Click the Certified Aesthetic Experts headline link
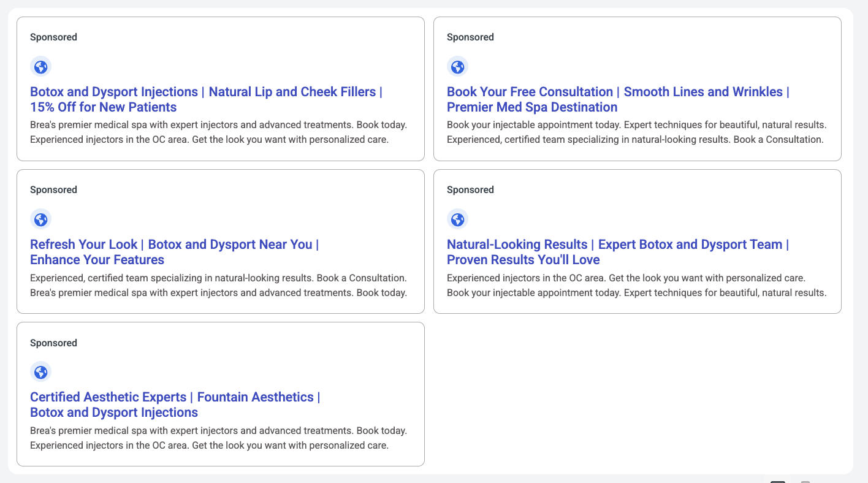Image resolution: width=868 pixels, height=483 pixels. pyautogui.click(x=175, y=405)
